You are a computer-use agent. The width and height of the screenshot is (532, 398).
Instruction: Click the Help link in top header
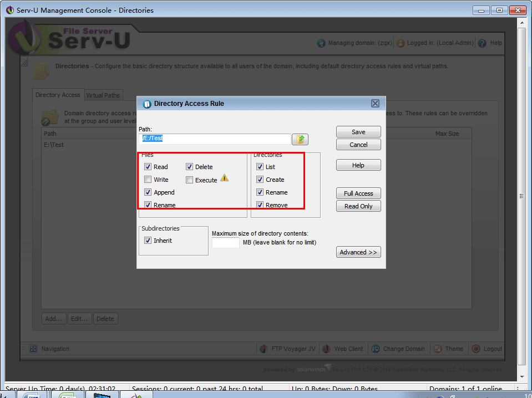pyautogui.click(x=496, y=43)
